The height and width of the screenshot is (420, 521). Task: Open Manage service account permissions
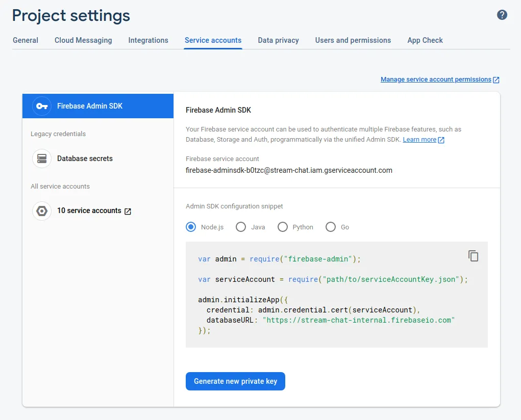(436, 79)
